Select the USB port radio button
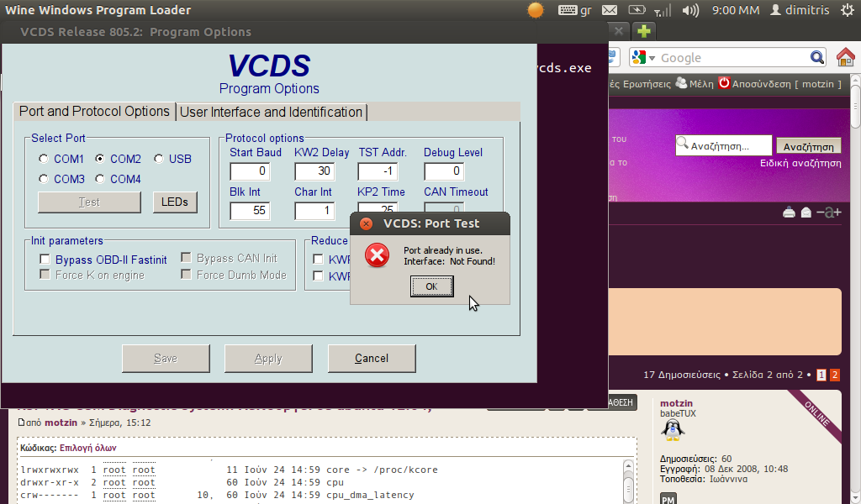The image size is (861, 504). [x=159, y=159]
